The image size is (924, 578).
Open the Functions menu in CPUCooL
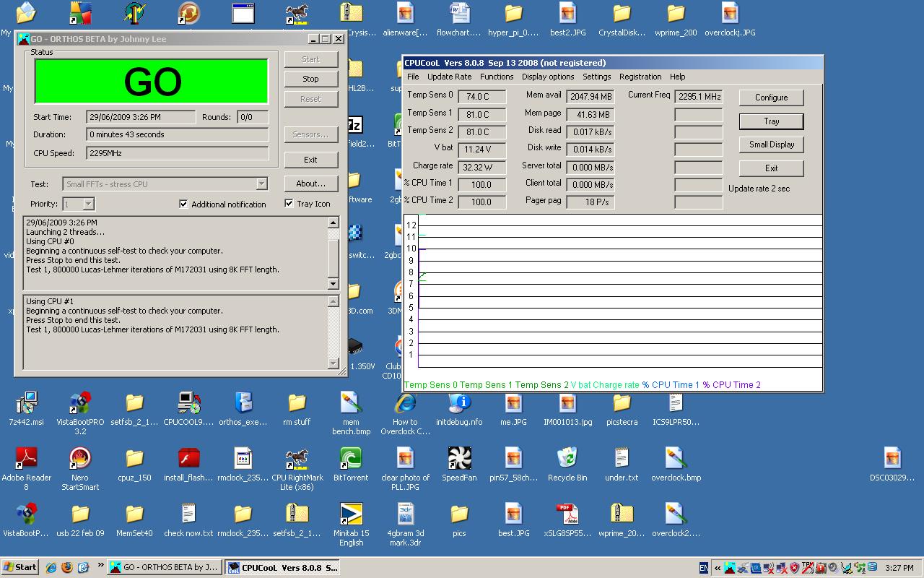(x=497, y=77)
